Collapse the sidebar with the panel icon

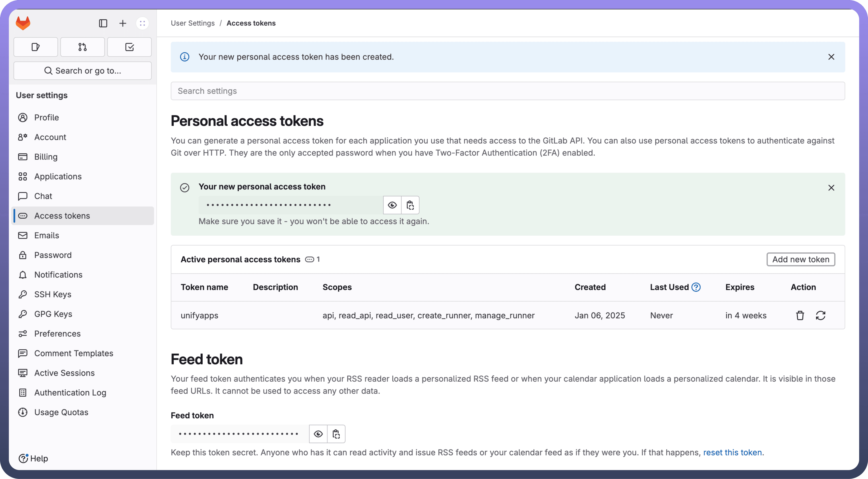coord(103,23)
